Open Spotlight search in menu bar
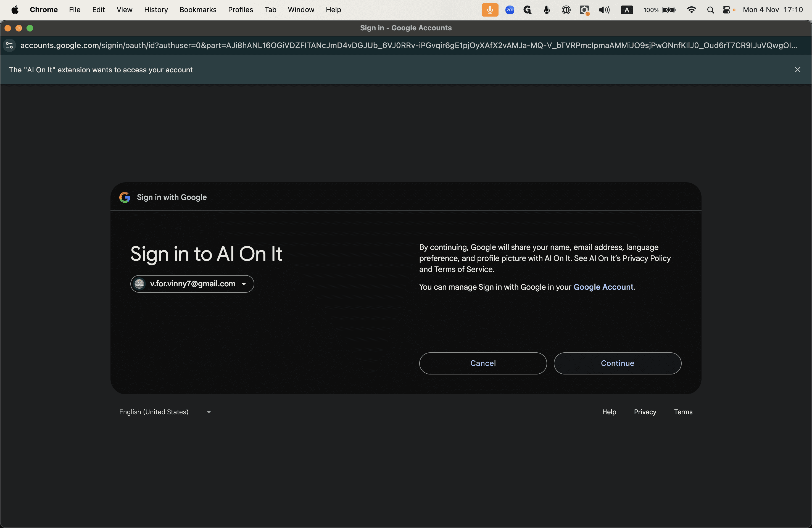 (710, 10)
